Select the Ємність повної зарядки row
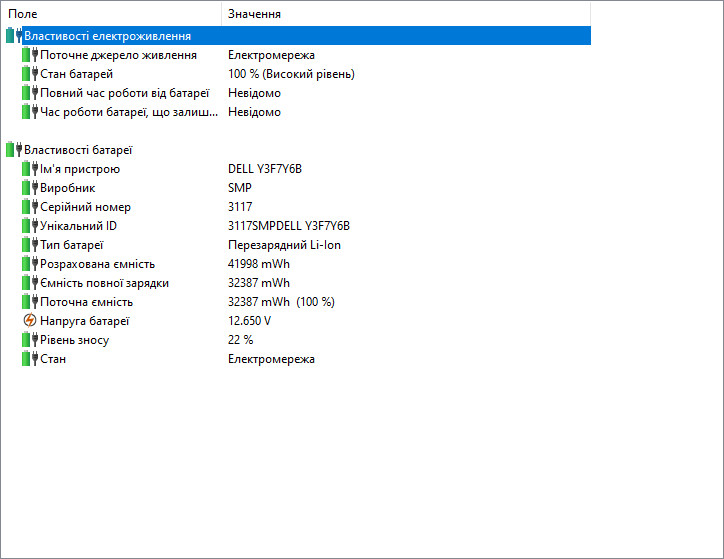Screen dimensions: 724x559 click(104, 283)
